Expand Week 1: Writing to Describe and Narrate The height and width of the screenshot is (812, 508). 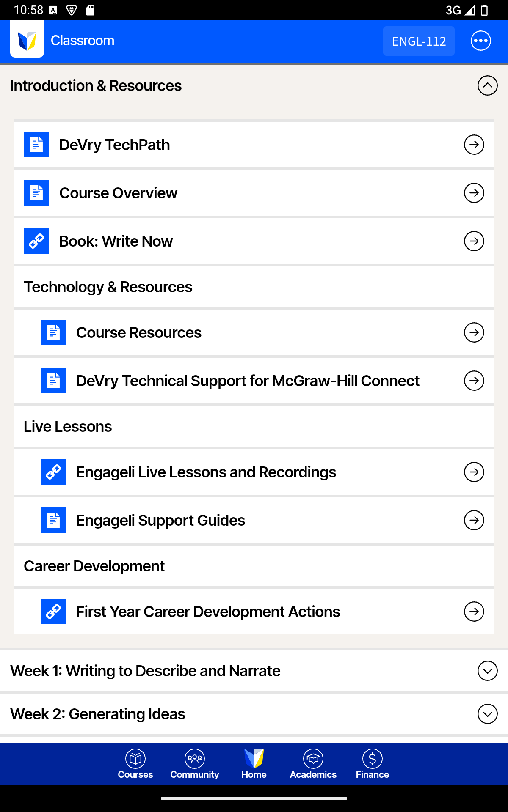488,671
